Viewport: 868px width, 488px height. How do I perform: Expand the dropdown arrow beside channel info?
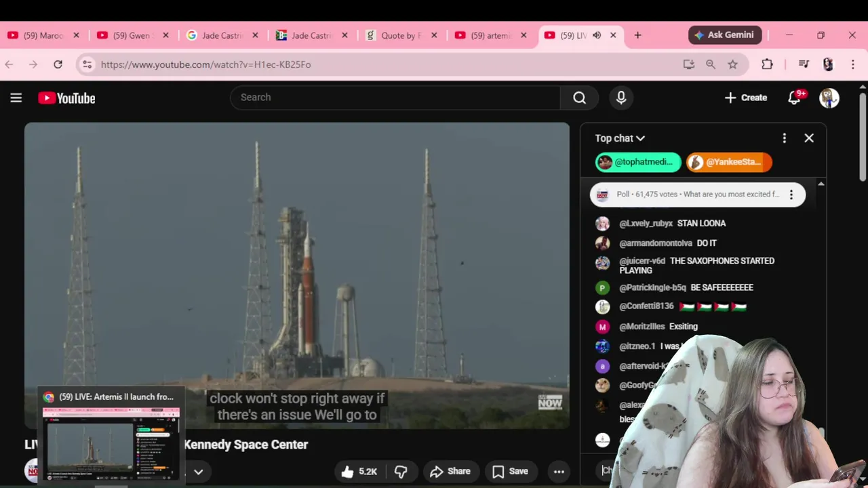[199, 472]
